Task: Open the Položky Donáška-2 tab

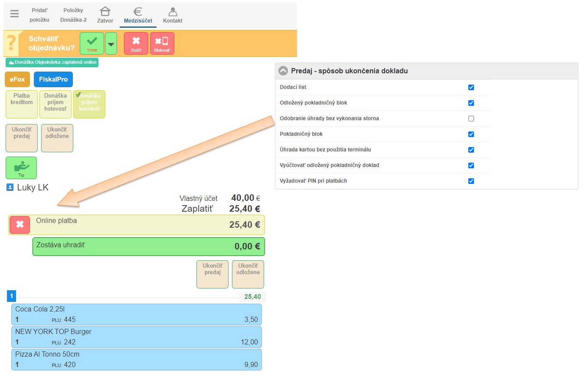Action: point(73,15)
